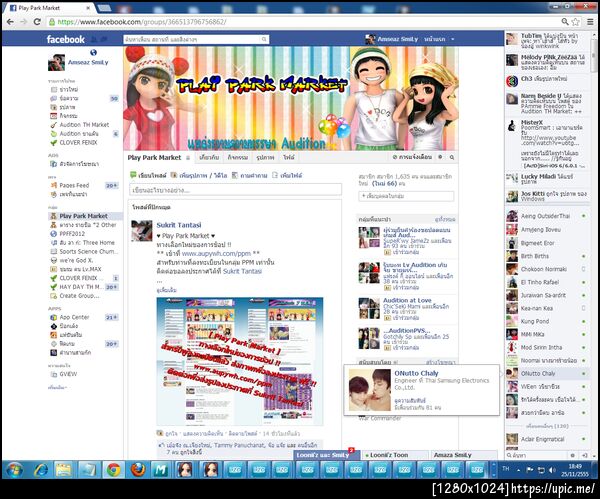Open Windows Explorer folder icon in the taskbar
600x499 pixels.
click(64, 470)
